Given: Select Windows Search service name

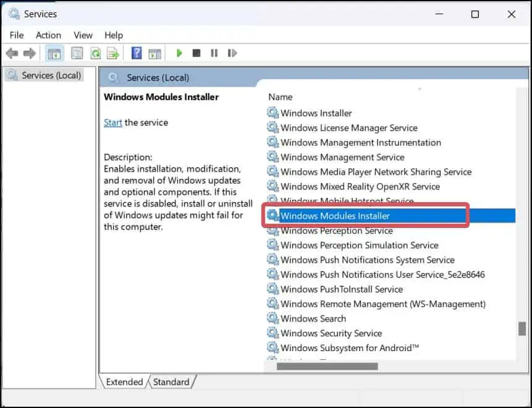Looking at the screenshot, I should [313, 318].
